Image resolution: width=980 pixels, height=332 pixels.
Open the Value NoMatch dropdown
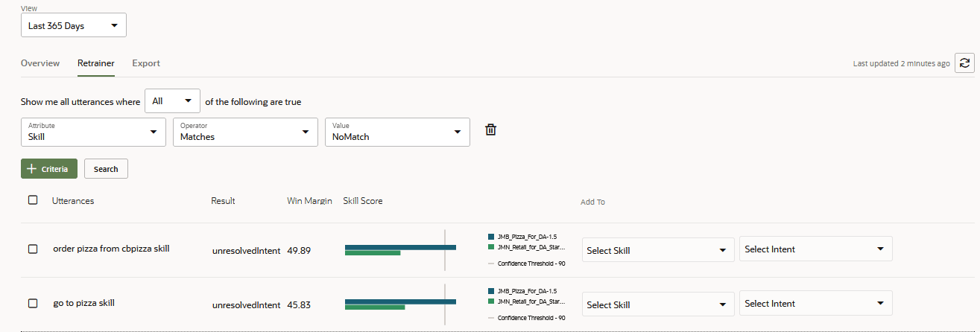[x=397, y=132]
